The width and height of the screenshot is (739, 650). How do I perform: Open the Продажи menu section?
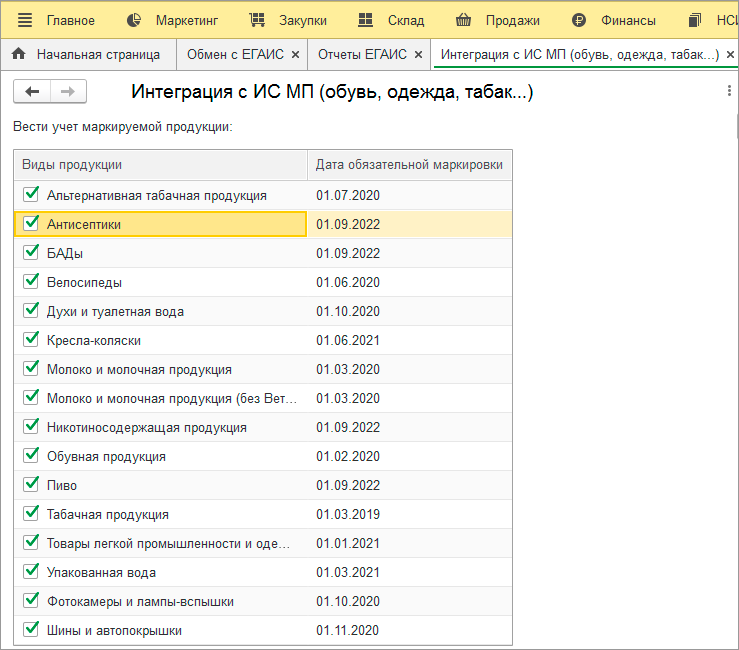click(513, 20)
